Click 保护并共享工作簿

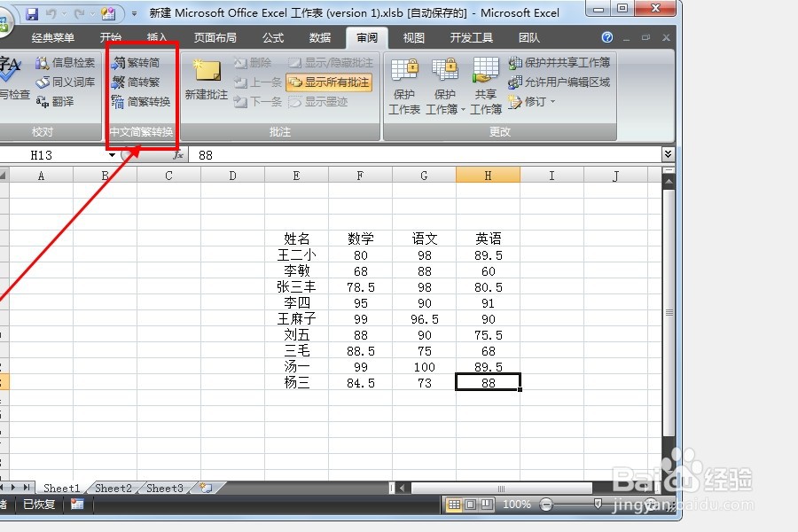[559, 63]
